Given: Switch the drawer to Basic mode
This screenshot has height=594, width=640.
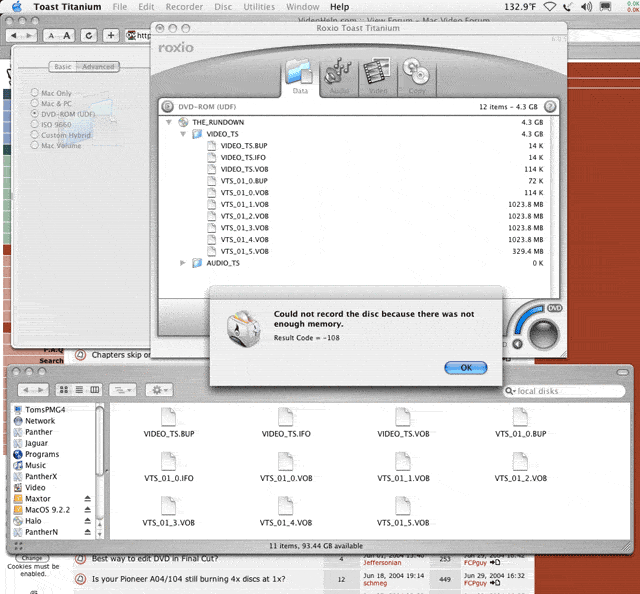Looking at the screenshot, I should [x=62, y=67].
